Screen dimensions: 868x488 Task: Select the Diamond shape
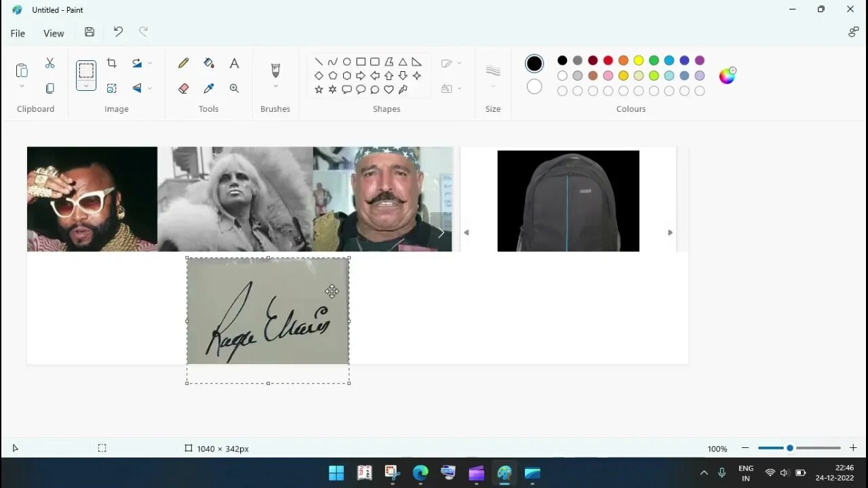coord(319,75)
